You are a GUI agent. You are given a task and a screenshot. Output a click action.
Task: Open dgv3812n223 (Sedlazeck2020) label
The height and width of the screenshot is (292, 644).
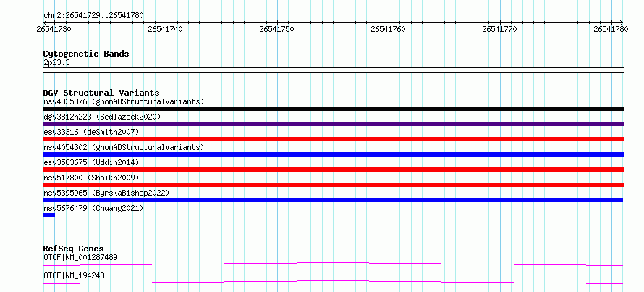tap(102, 117)
